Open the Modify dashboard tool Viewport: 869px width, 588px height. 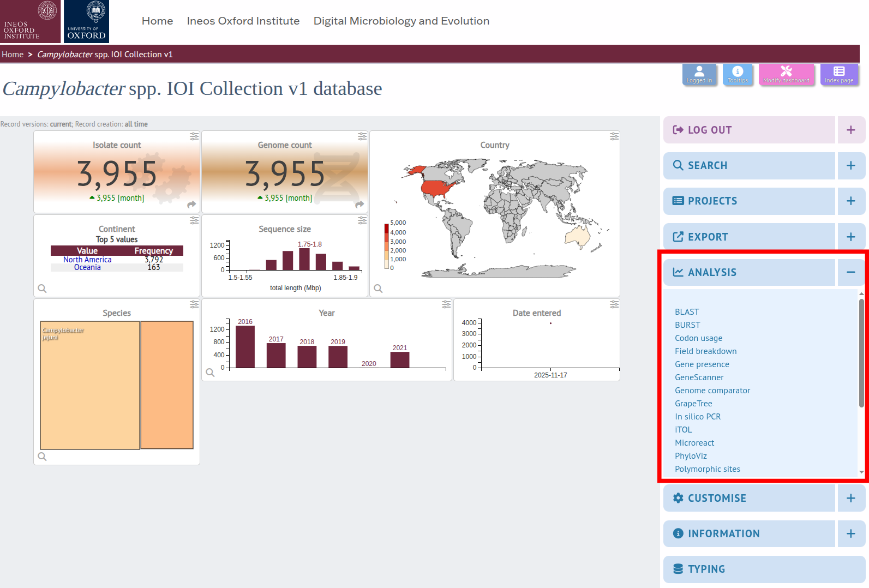click(786, 74)
